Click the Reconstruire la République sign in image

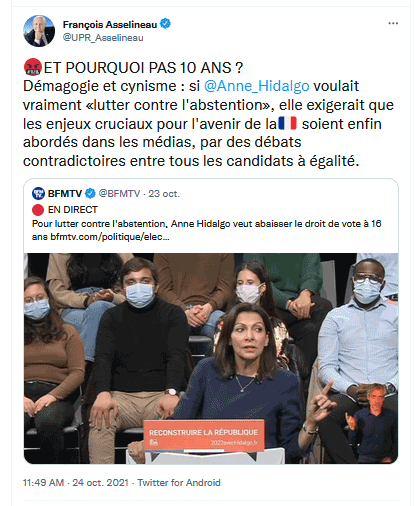204,435
